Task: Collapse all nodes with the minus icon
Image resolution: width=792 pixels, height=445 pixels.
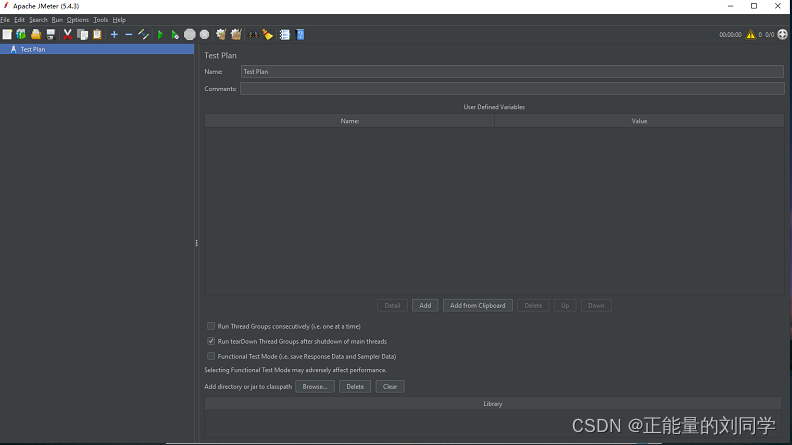Action: (129, 34)
